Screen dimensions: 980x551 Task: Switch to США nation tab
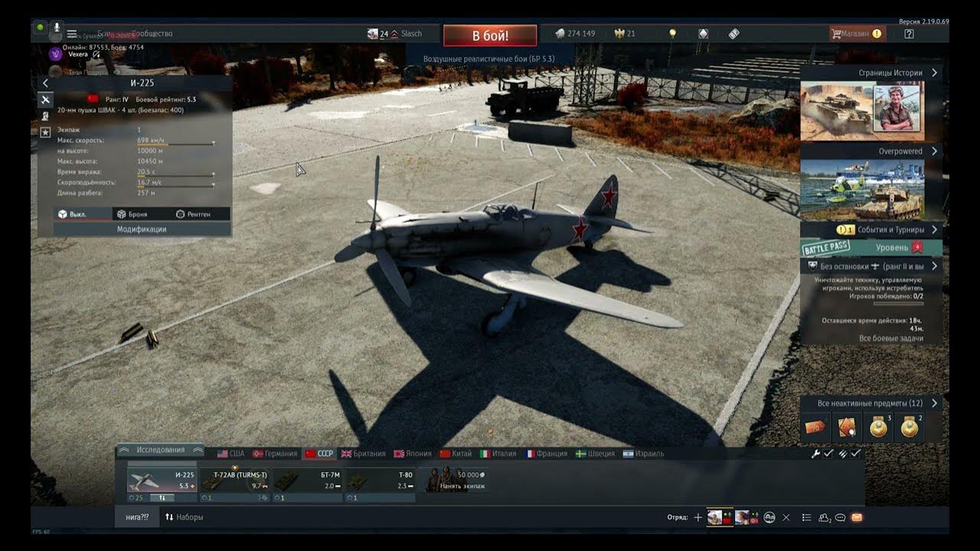point(230,454)
